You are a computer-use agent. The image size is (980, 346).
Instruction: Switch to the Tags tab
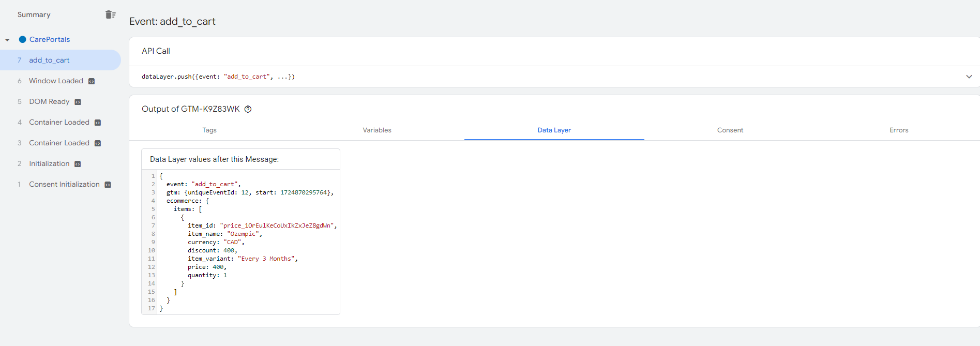(209, 130)
